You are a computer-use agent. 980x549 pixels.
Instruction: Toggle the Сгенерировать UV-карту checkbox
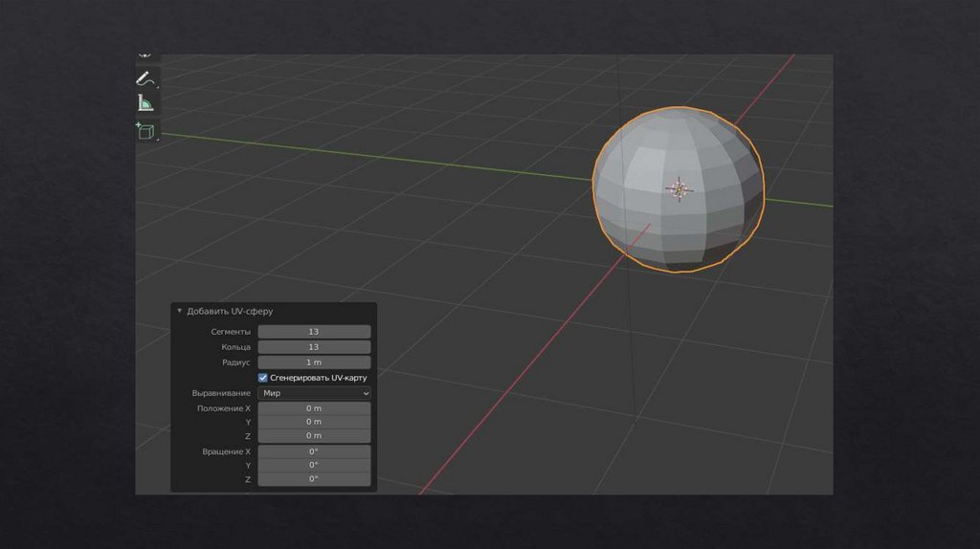point(263,378)
